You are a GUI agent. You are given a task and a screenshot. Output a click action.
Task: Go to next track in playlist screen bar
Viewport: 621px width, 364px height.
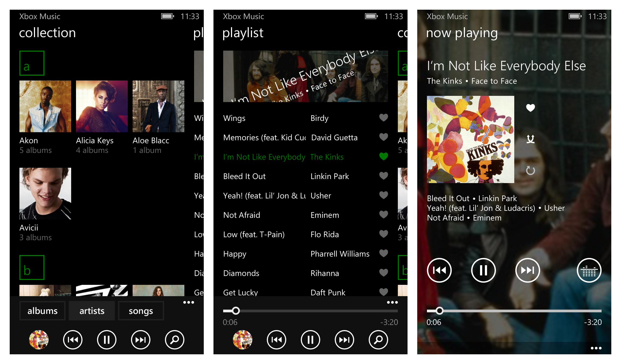[344, 340]
